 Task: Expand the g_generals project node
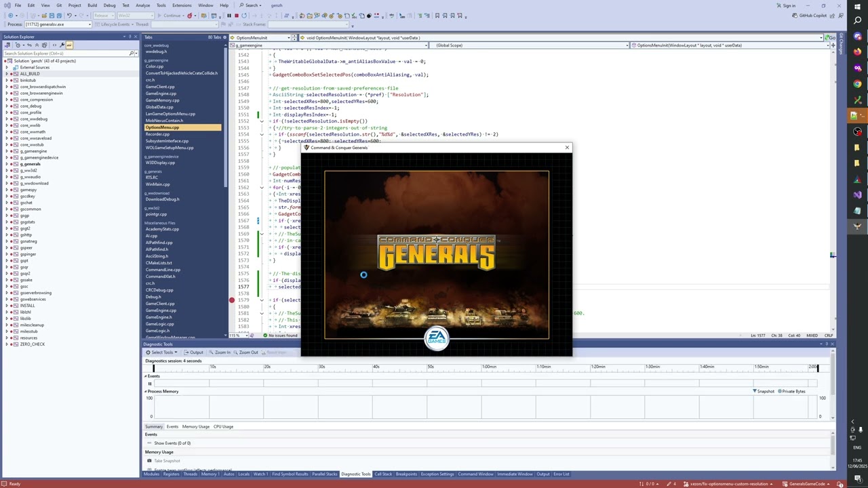7,164
